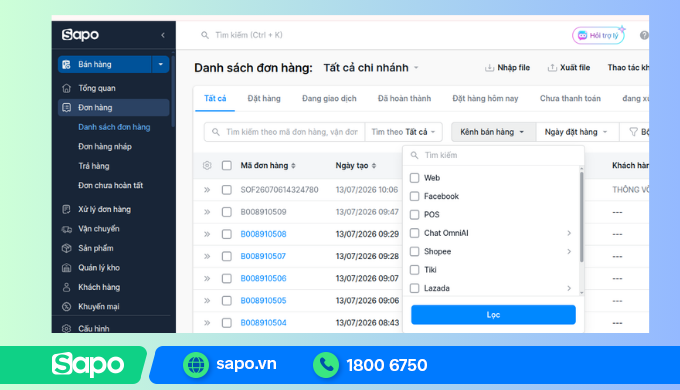680x390 pixels.
Task: Click the help question mark icon
Action: (644, 35)
